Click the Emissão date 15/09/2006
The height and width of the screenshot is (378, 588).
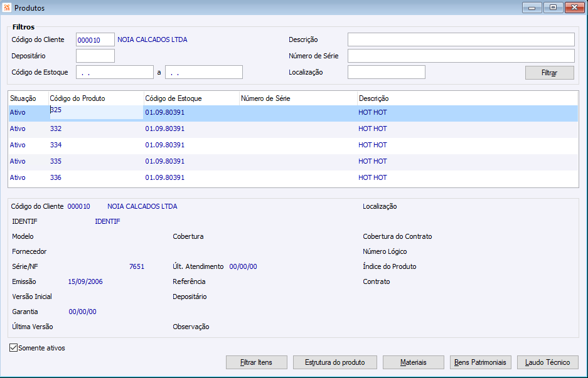pos(85,281)
